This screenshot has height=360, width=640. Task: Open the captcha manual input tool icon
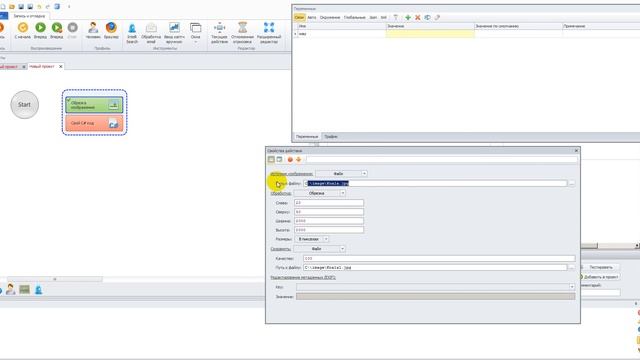(174, 28)
